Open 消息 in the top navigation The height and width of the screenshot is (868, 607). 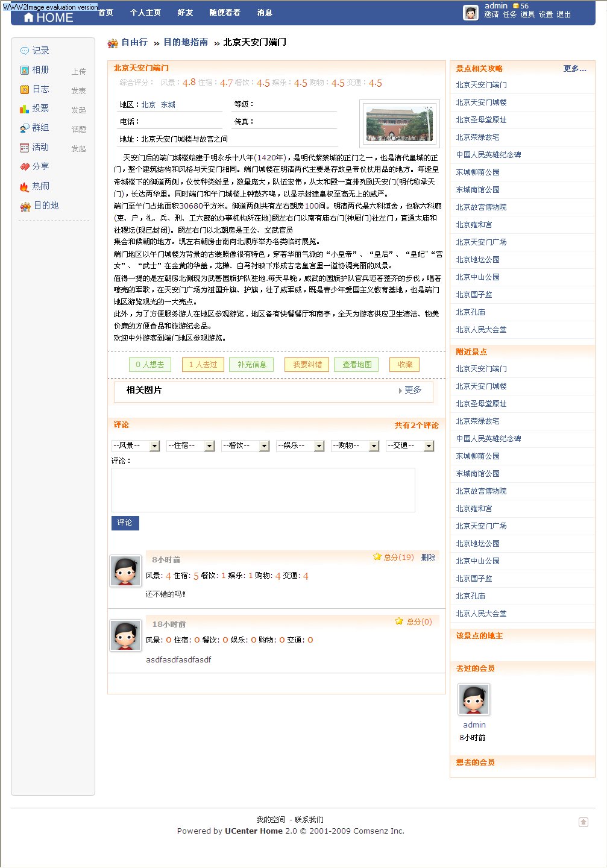point(265,13)
